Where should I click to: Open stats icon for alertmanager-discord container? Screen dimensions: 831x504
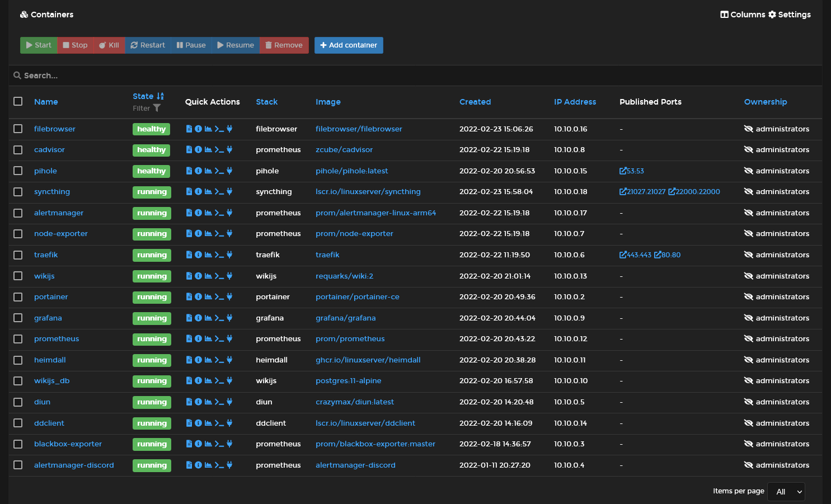pos(208,465)
